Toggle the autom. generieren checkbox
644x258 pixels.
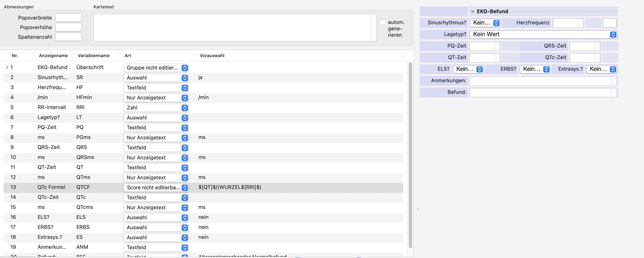[383, 22]
